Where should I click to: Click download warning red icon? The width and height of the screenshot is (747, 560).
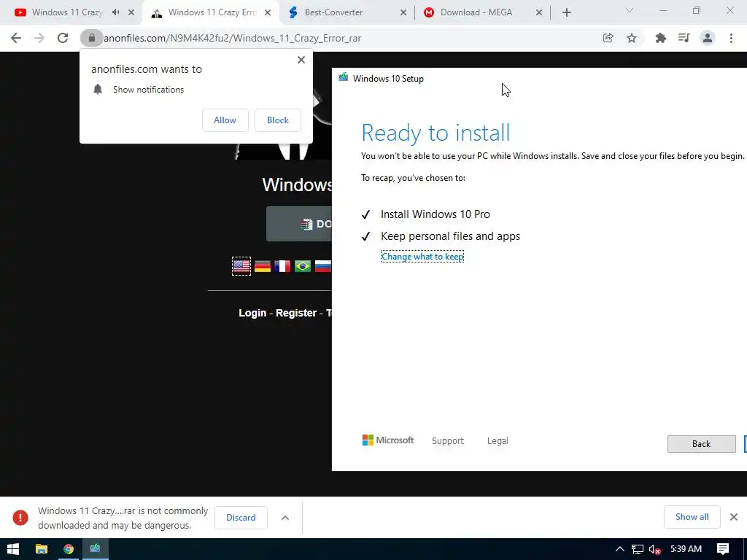click(20, 518)
